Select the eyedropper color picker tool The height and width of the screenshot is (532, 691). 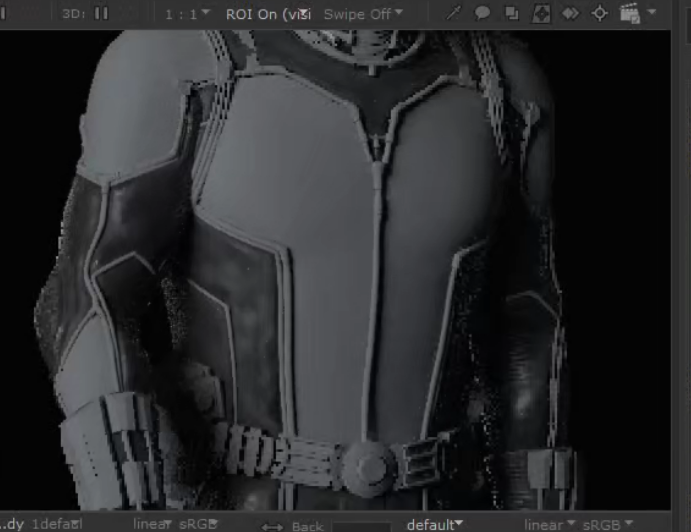(x=454, y=13)
